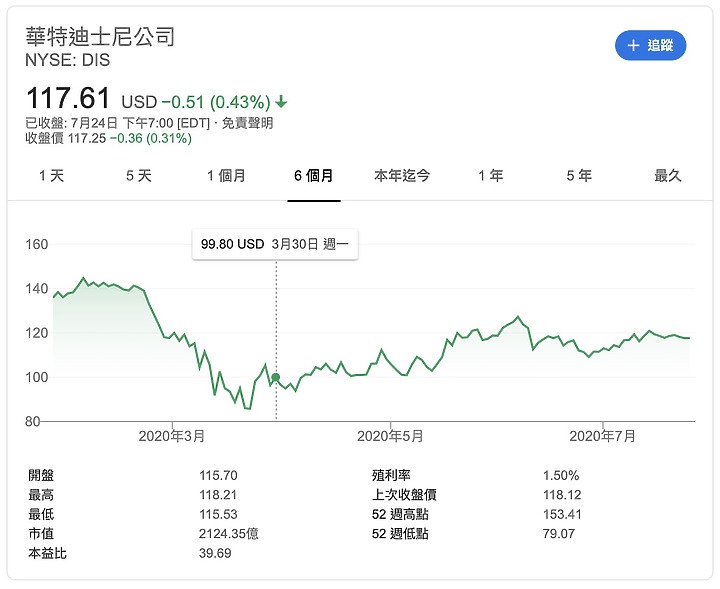Click the green data point marker on chart
This screenshot has height=589, width=720.
point(276,377)
